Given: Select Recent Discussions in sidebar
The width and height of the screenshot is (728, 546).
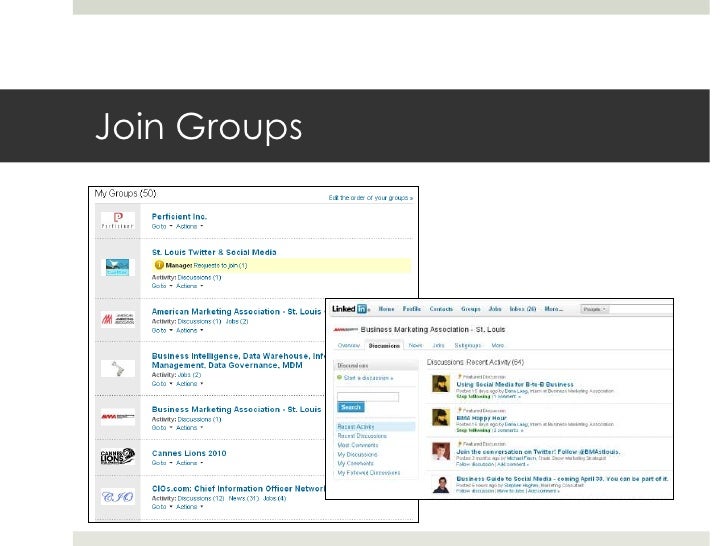Looking at the screenshot, I should coord(362,436).
